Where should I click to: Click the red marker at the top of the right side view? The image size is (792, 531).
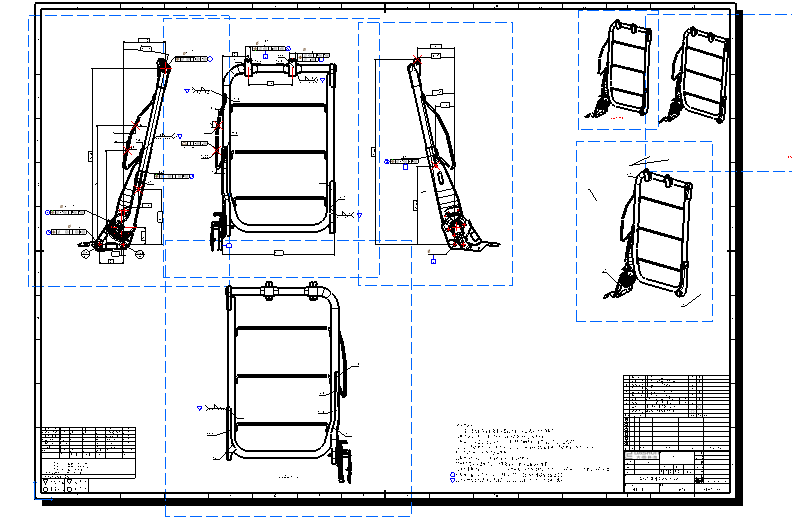pos(417,61)
